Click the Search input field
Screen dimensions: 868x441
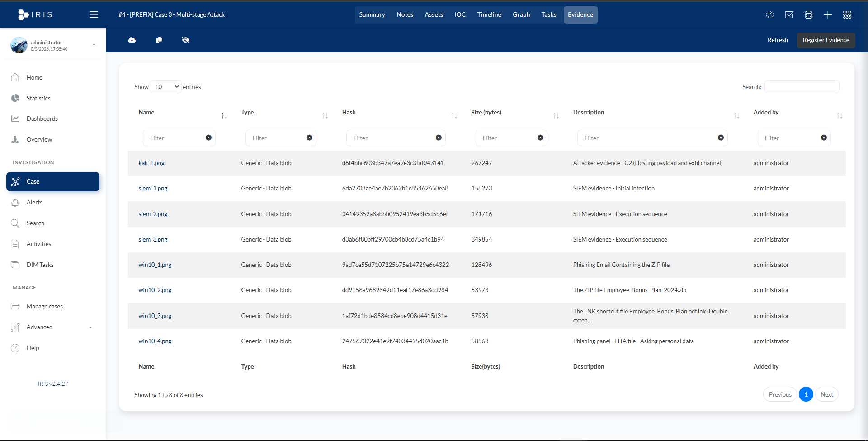[x=802, y=87]
